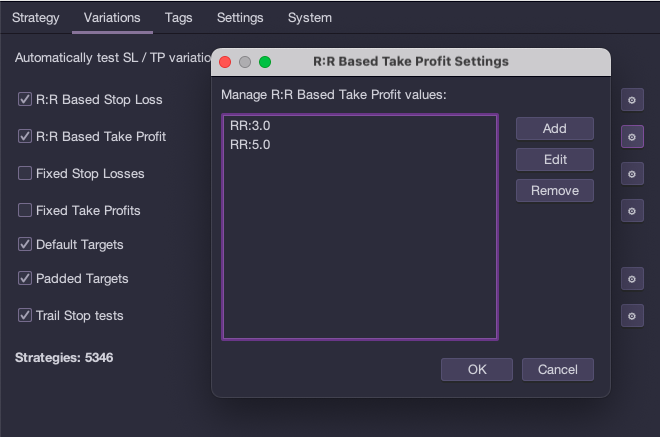This screenshot has height=437, width=660.
Task: Uncheck Trail Stop tests checkbox
Action: pyautogui.click(x=25, y=315)
